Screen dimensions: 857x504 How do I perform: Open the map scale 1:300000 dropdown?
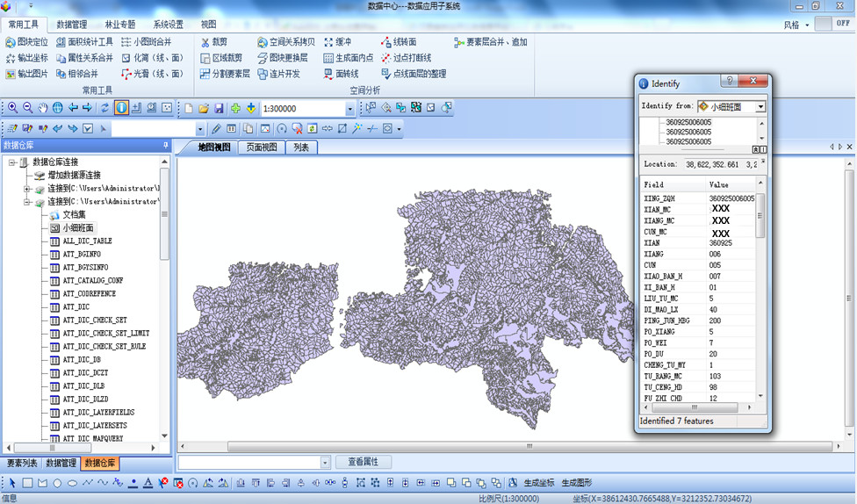pyautogui.click(x=349, y=109)
